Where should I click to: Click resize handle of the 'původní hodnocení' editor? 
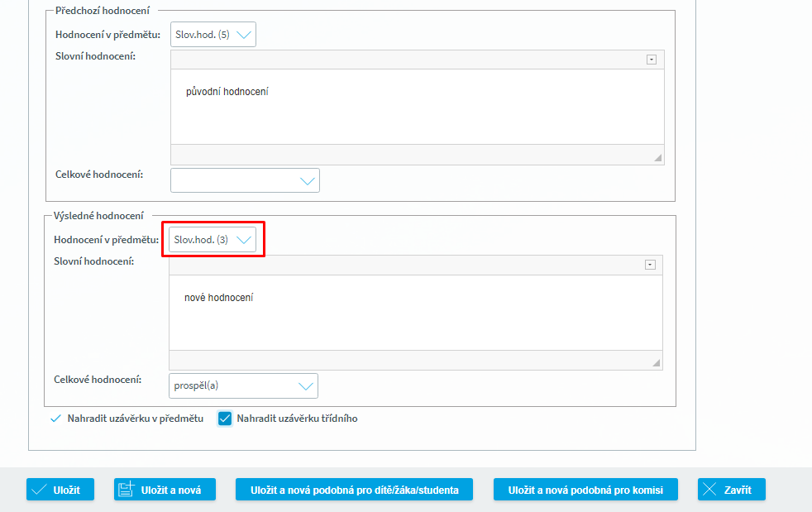pos(658,157)
